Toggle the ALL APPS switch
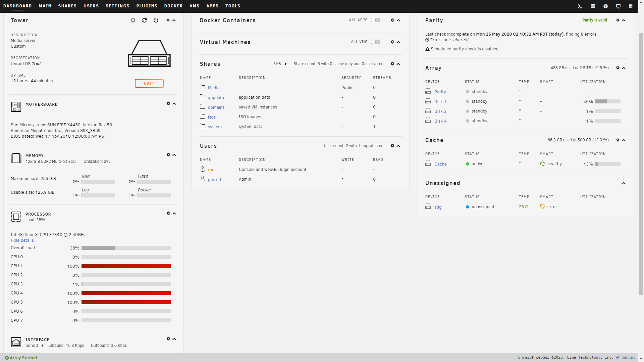The height and width of the screenshot is (362, 644). coord(375,20)
